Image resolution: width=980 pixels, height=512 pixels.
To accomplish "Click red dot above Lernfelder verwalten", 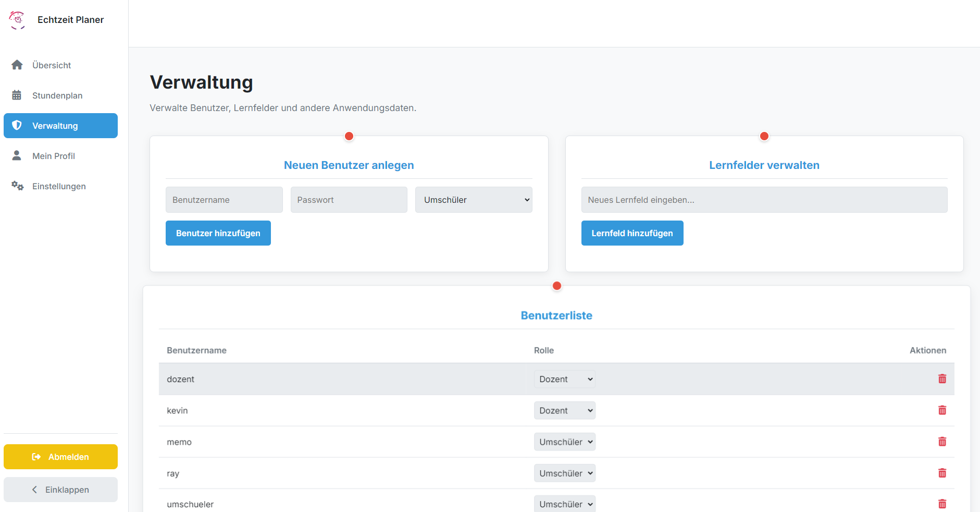I will tap(764, 136).
